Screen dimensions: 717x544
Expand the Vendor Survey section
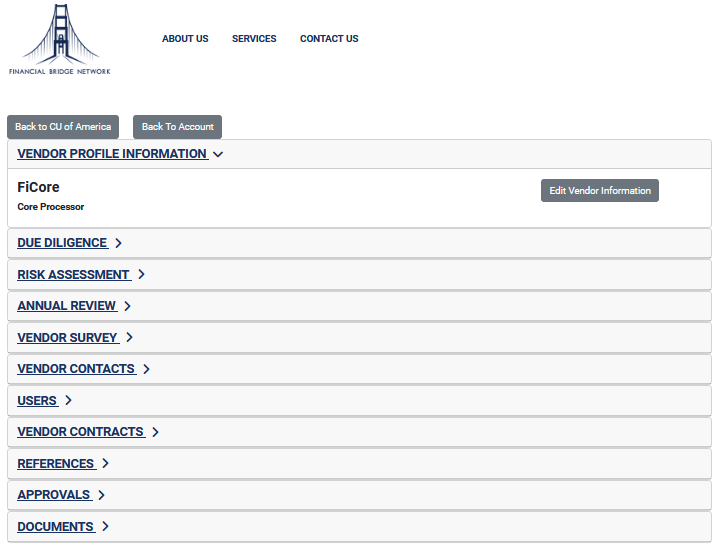coord(68,337)
